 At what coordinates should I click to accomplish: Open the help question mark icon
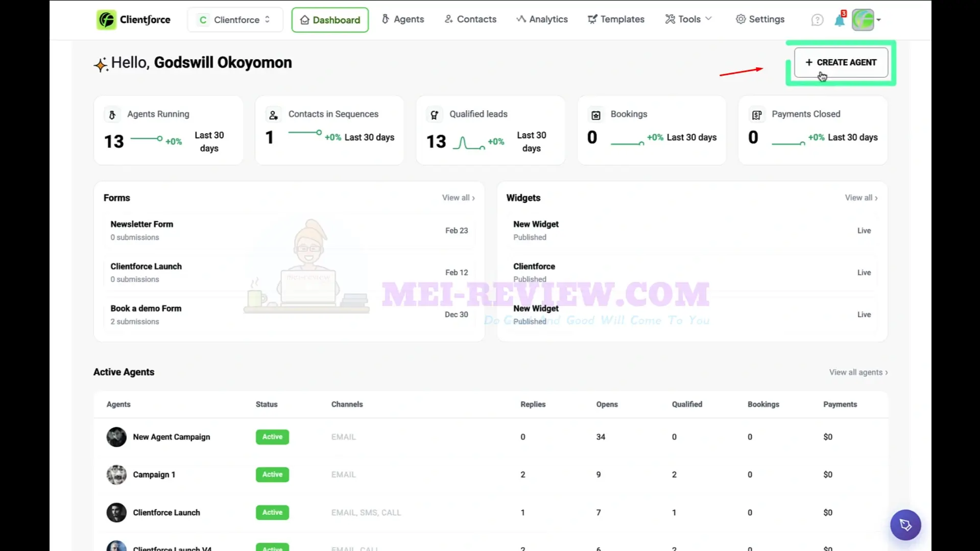click(x=817, y=20)
